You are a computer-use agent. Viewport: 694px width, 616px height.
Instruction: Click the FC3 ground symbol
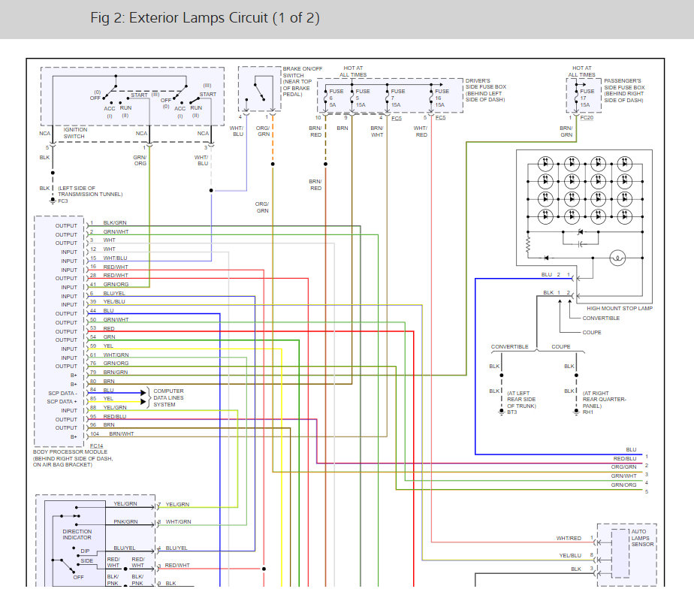53,201
